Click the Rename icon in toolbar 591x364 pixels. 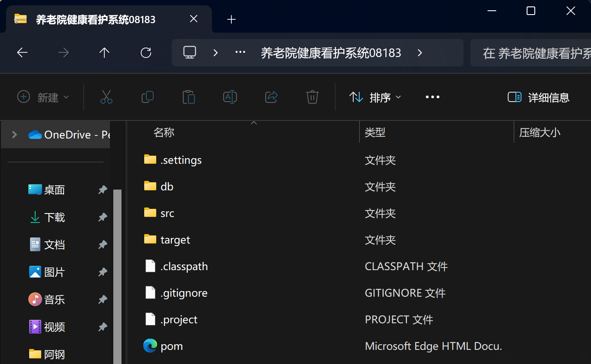click(x=230, y=97)
